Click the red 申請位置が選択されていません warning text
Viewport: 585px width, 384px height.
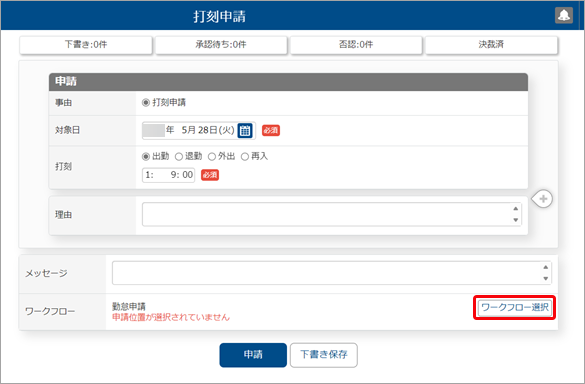pyautogui.click(x=171, y=318)
